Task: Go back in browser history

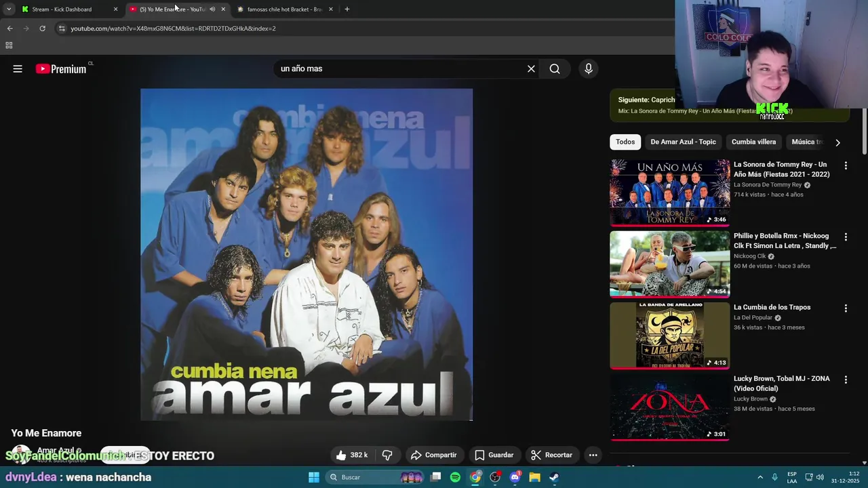Action: (9, 28)
